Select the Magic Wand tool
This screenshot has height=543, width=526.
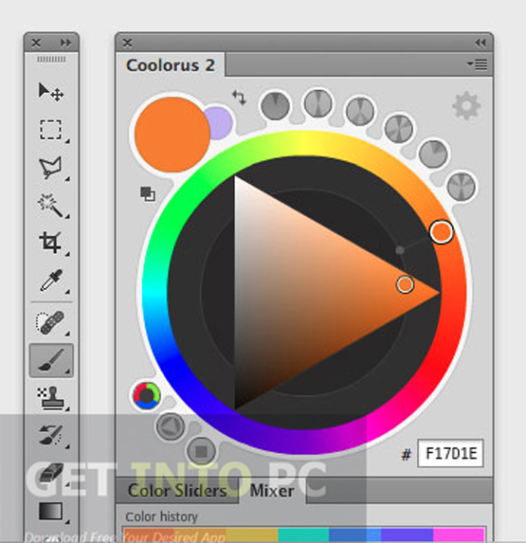pyautogui.click(x=51, y=205)
